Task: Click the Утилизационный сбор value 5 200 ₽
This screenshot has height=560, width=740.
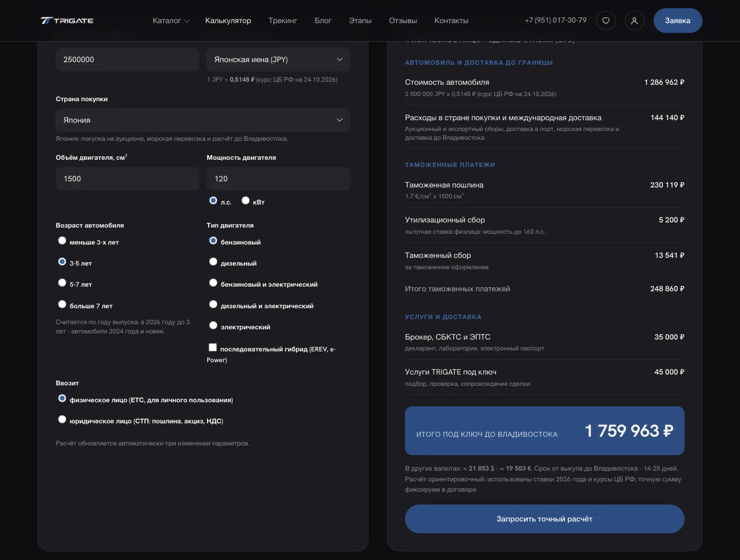Action: pos(672,220)
